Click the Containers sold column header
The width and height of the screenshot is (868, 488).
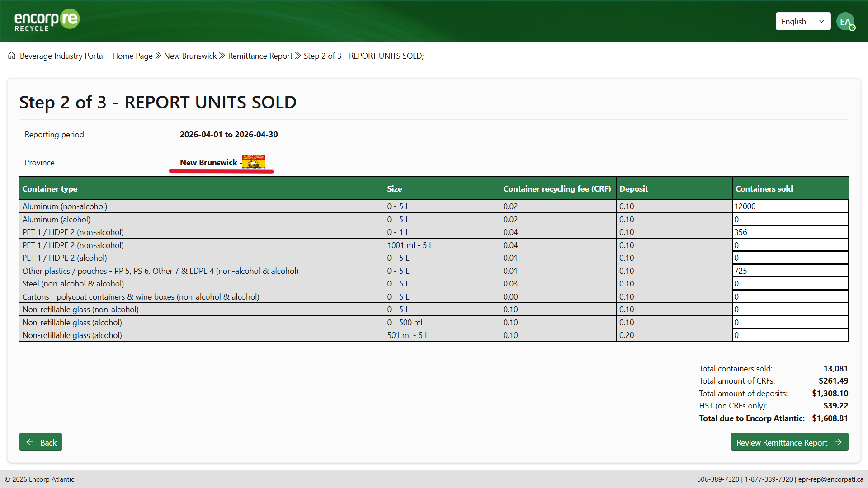(764, 188)
